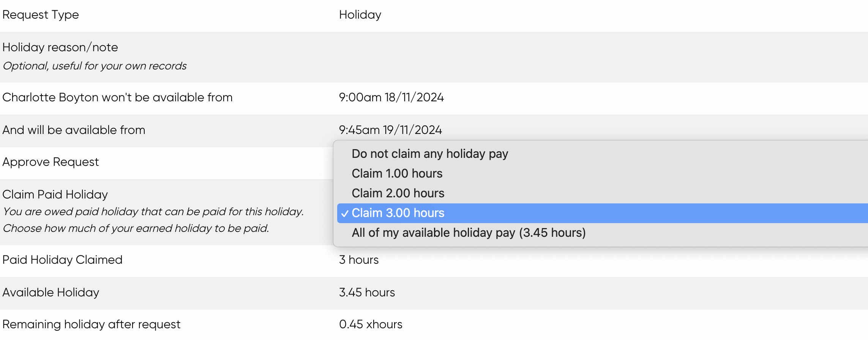
Task: Click the start time '9:00am 18/11/2024'
Action: pos(391,98)
